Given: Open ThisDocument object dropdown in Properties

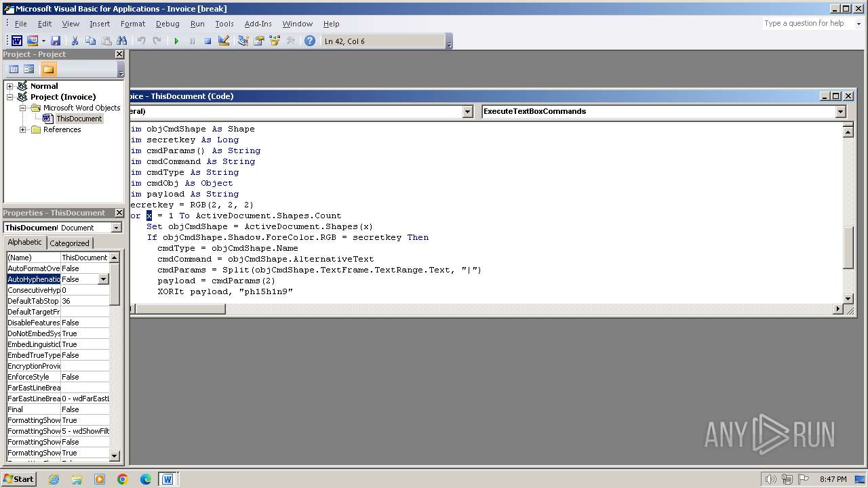Looking at the screenshot, I should 116,228.
